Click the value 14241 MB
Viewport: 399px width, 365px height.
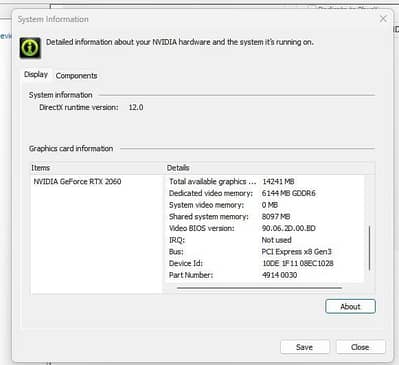[278, 182]
